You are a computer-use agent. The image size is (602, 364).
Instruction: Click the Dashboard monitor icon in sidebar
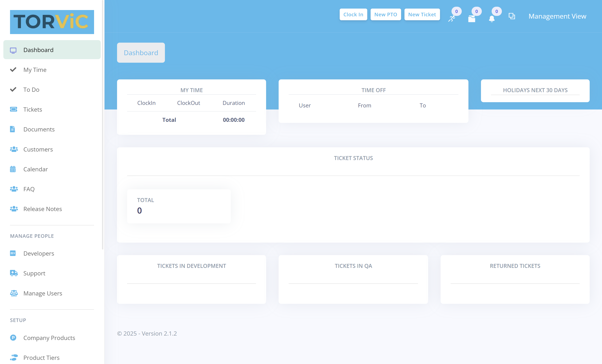click(x=13, y=50)
